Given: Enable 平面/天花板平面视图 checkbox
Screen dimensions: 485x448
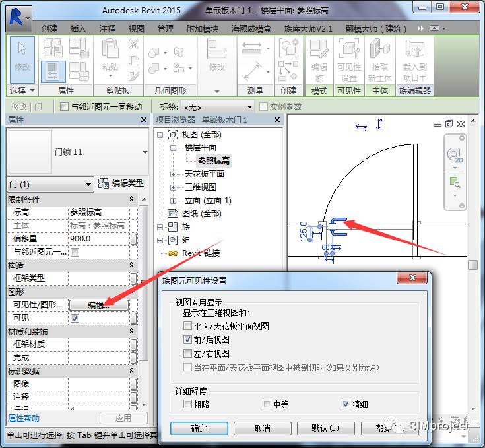Looking at the screenshot, I should (187, 326).
